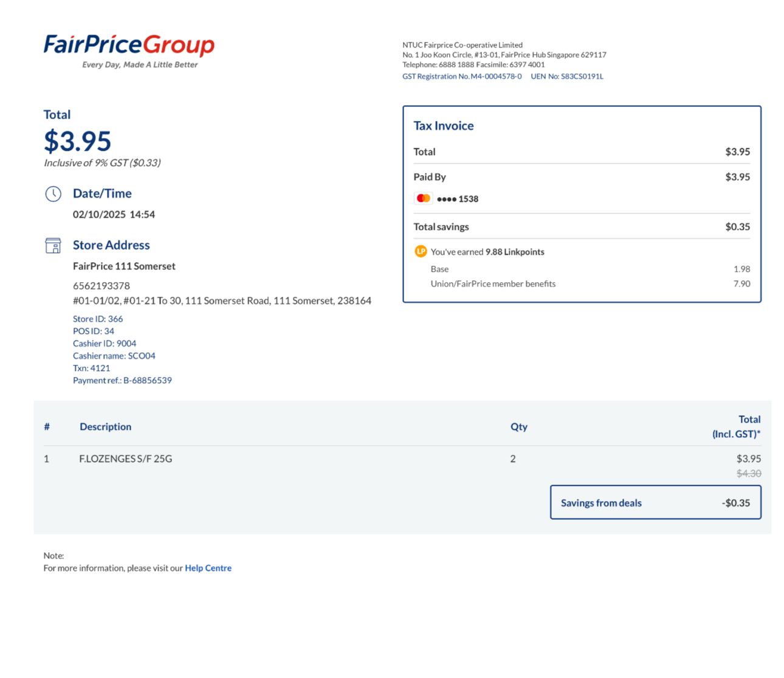Click the 'No. 1 Joo Koon Circle' address line

click(x=504, y=55)
